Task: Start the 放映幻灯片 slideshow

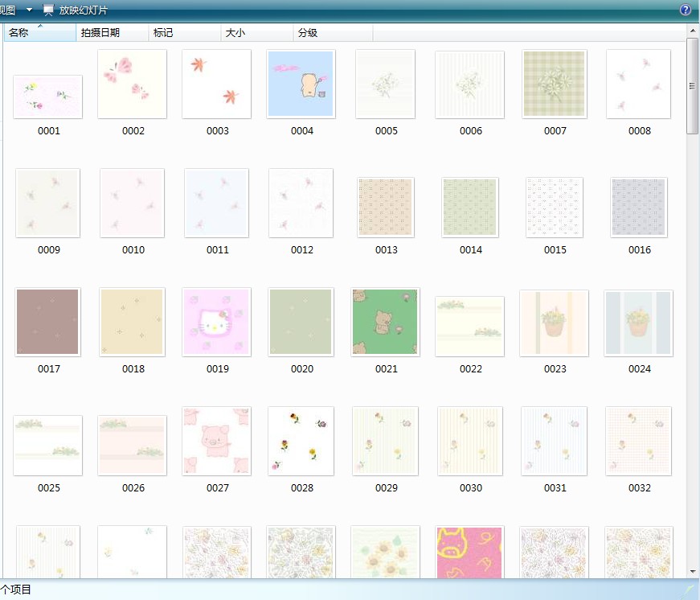Action: [x=83, y=10]
